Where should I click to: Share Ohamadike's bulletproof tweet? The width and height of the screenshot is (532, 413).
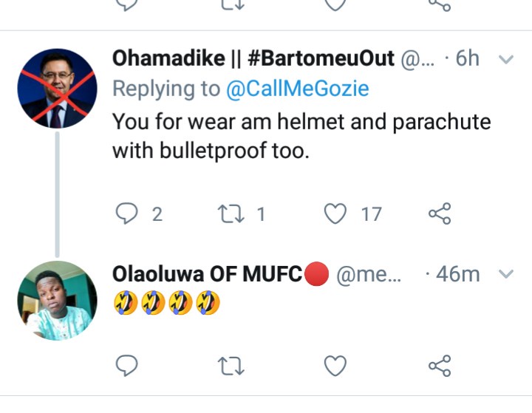(440, 214)
